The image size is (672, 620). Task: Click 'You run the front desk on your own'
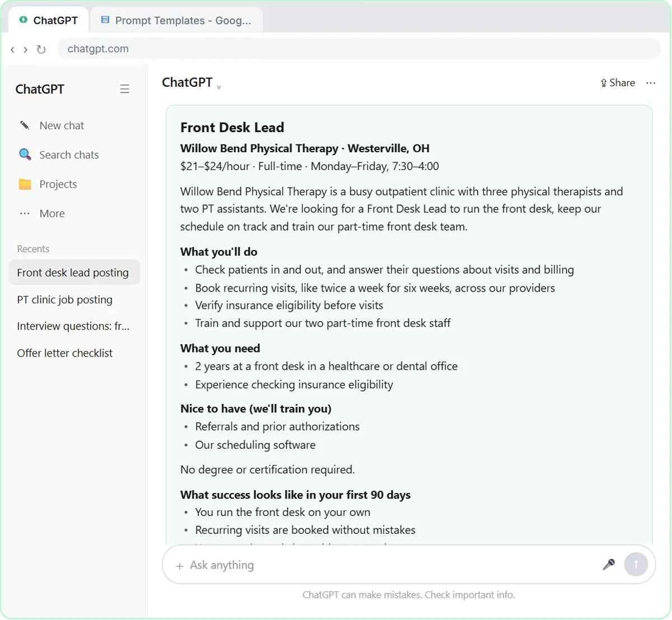pos(283,512)
